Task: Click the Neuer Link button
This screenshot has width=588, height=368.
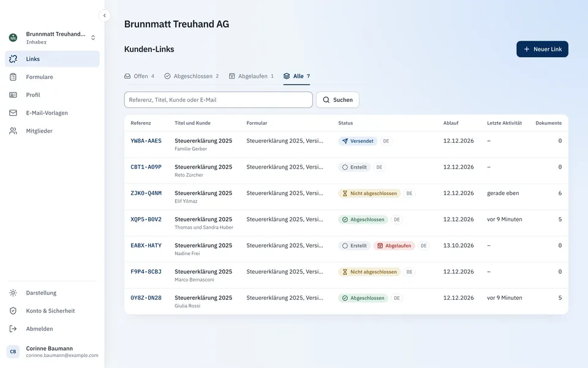Action: tap(542, 49)
